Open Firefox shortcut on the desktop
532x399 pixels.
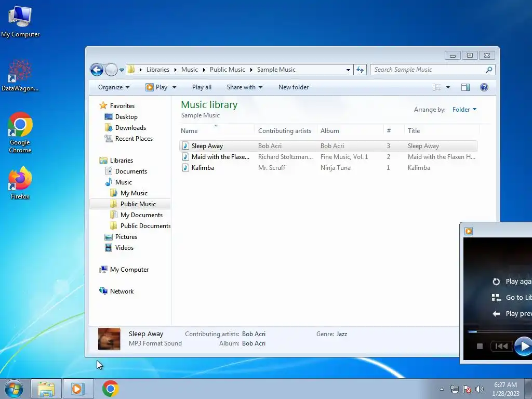click(x=20, y=183)
